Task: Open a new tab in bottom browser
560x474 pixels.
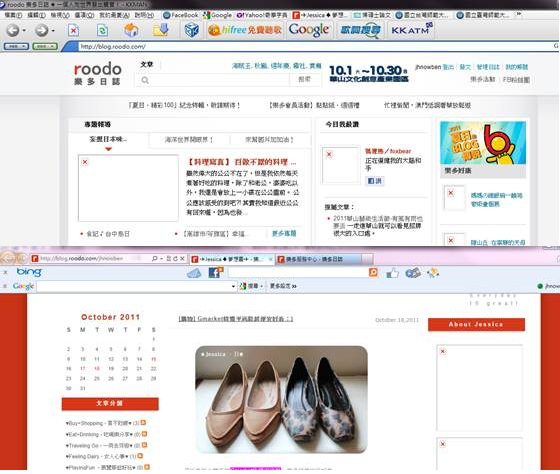Action: point(368,259)
